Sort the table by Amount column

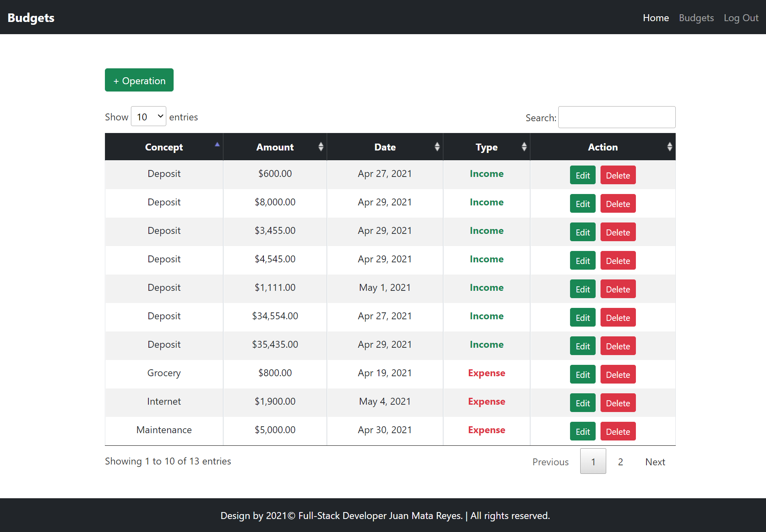click(275, 147)
